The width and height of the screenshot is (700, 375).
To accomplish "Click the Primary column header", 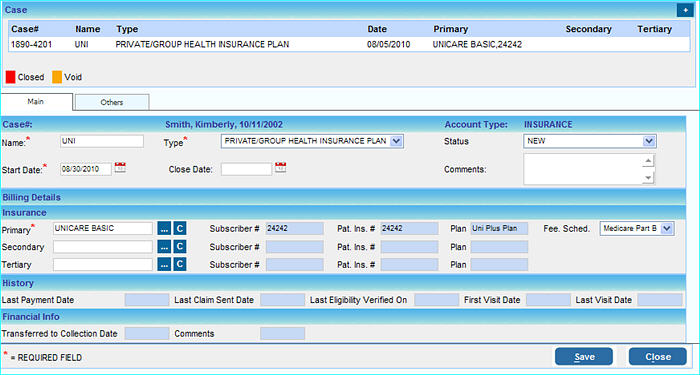I will [450, 29].
